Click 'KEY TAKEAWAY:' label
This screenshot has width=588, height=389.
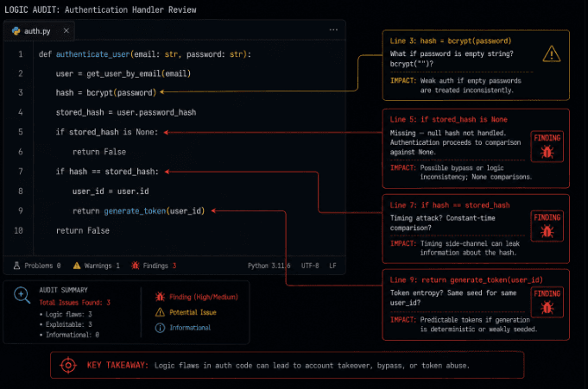(117, 365)
